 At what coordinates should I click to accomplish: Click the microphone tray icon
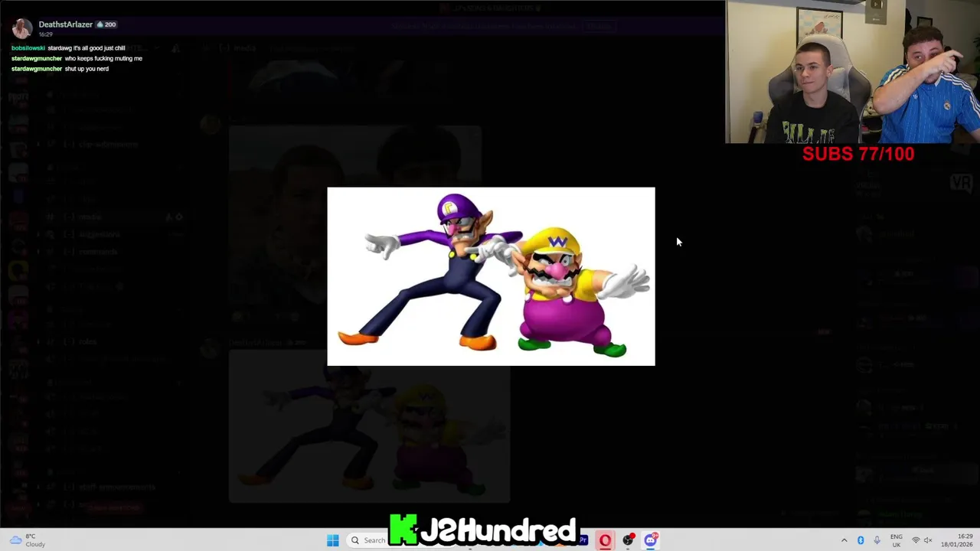877,540
